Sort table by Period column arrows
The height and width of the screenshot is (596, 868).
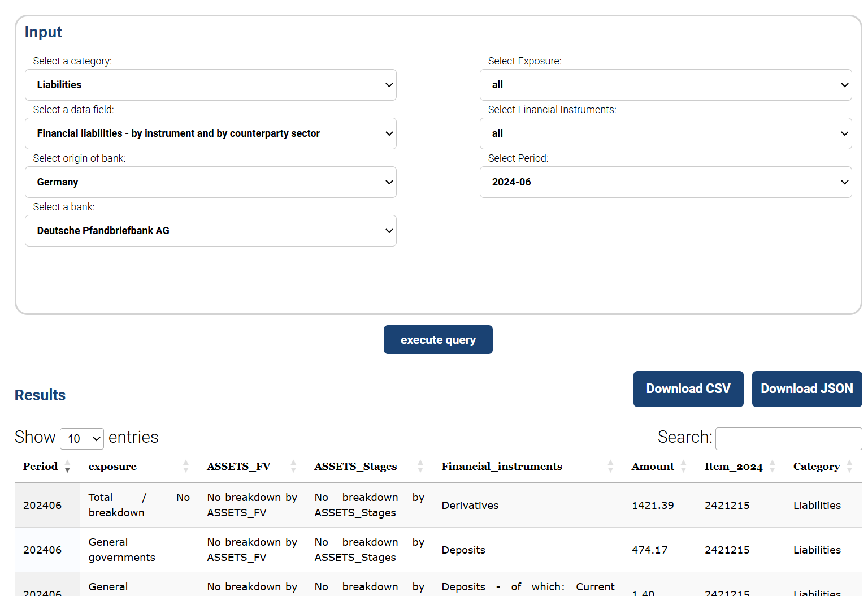click(67, 467)
